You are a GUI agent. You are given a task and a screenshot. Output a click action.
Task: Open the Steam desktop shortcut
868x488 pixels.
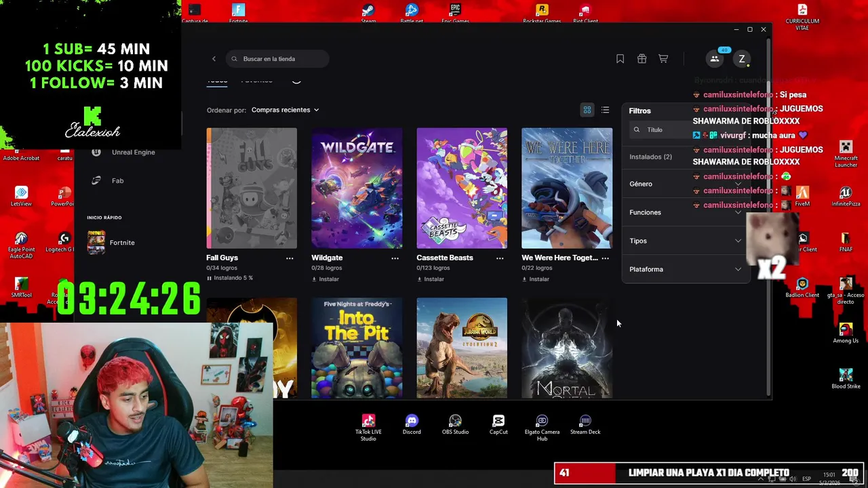(368, 13)
